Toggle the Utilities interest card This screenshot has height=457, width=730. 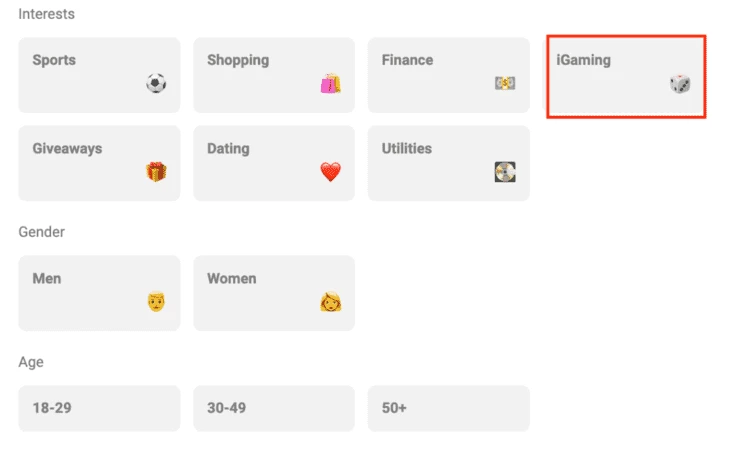coord(448,163)
